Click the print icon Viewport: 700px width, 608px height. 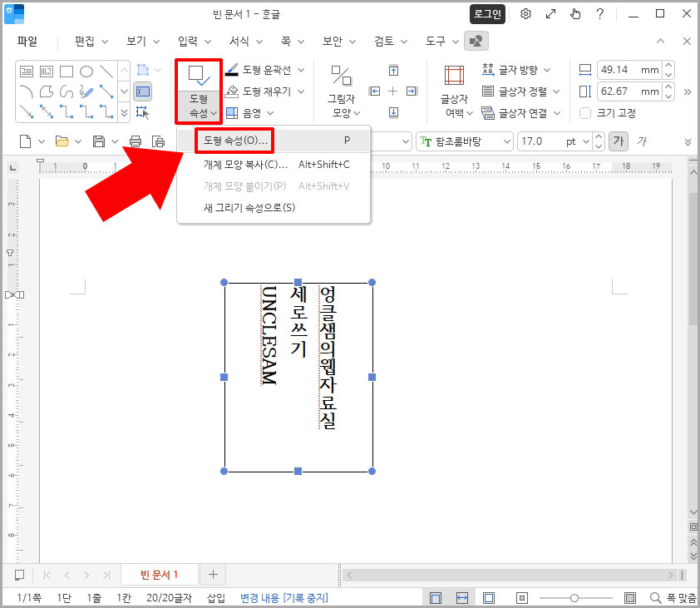[136, 141]
